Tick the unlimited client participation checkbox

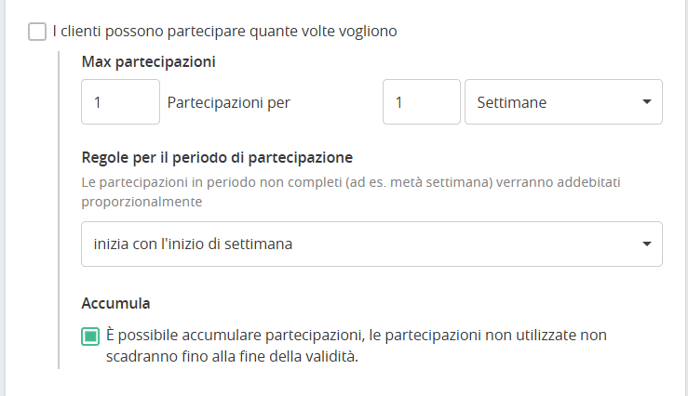coord(37,32)
